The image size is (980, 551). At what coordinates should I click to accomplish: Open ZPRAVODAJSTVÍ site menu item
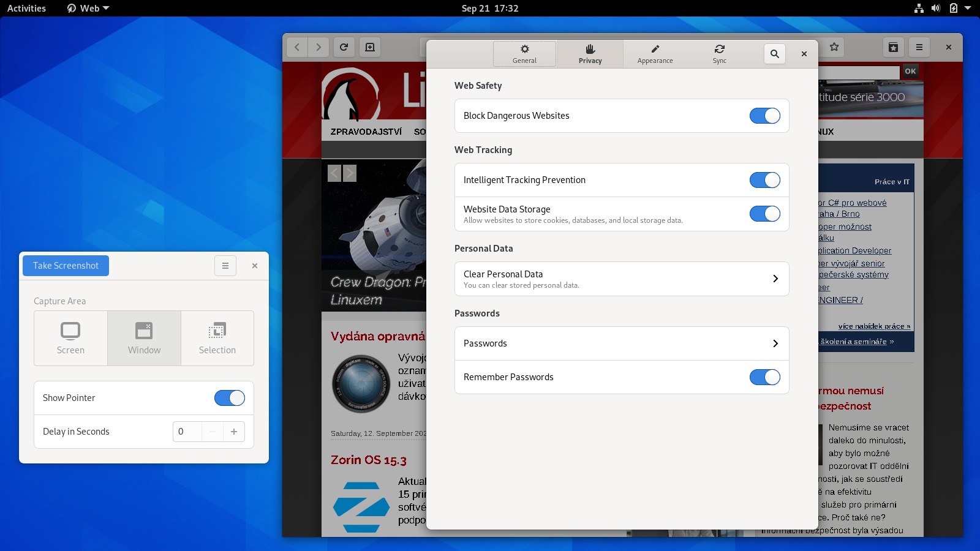pyautogui.click(x=366, y=132)
